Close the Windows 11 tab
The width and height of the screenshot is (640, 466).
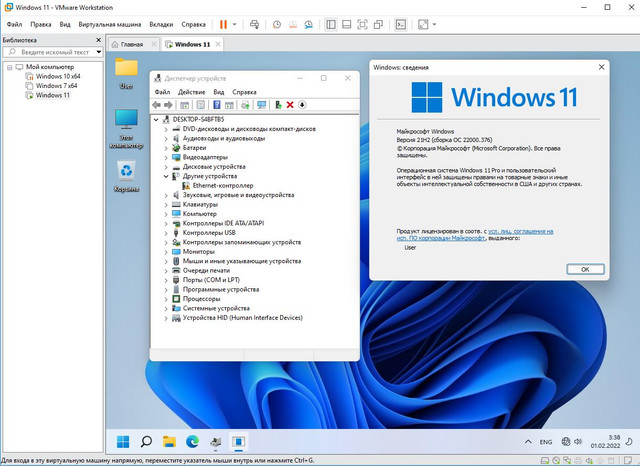tap(218, 44)
